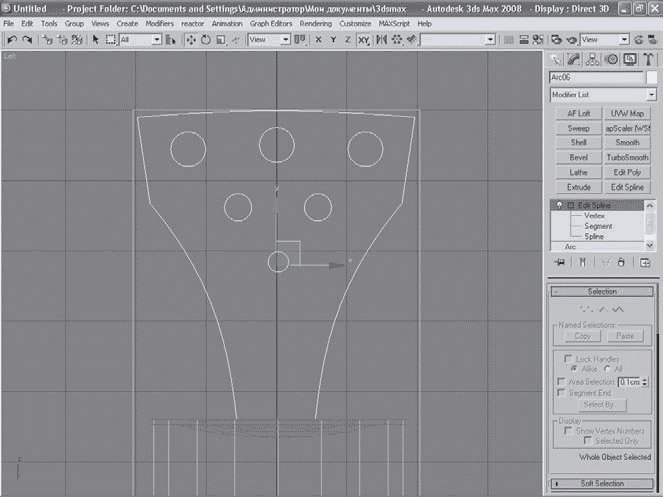Expand the Soft Selection rollout
The width and height of the screenshot is (663, 497).
point(601,484)
